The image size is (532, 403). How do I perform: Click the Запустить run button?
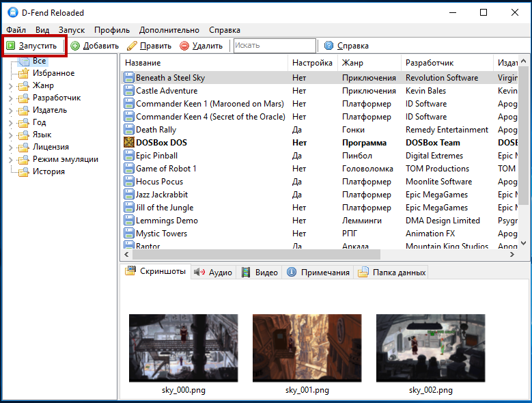tap(33, 46)
